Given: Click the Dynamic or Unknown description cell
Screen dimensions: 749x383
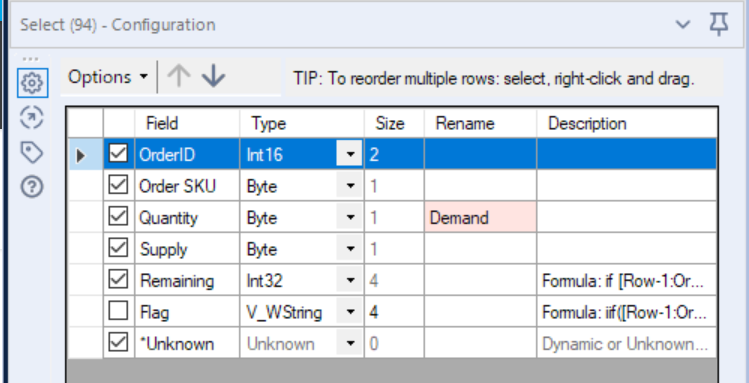Looking at the screenshot, I should click(627, 343).
